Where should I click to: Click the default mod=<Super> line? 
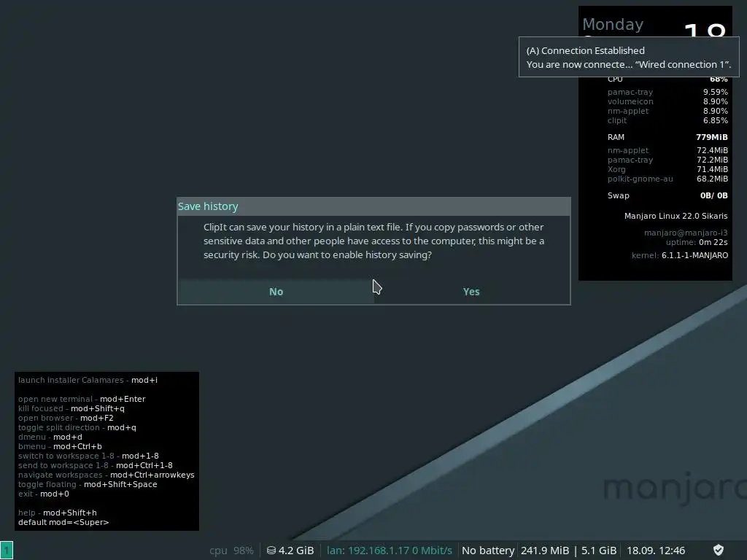(x=63, y=523)
